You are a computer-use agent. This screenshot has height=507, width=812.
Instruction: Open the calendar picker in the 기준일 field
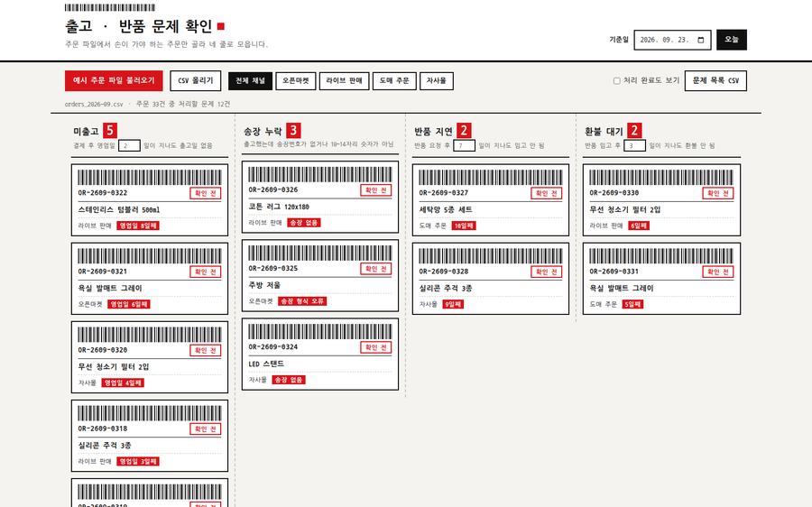point(701,40)
